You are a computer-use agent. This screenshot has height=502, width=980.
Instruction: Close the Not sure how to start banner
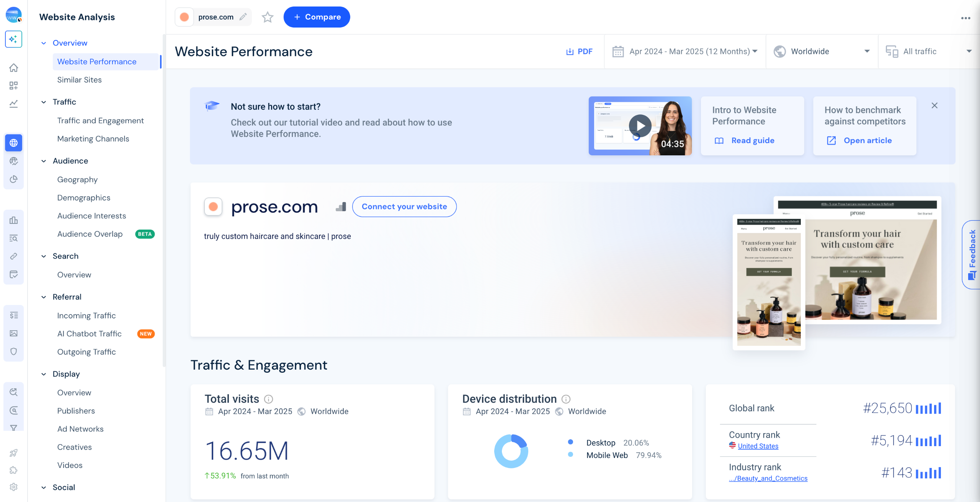pyautogui.click(x=934, y=106)
